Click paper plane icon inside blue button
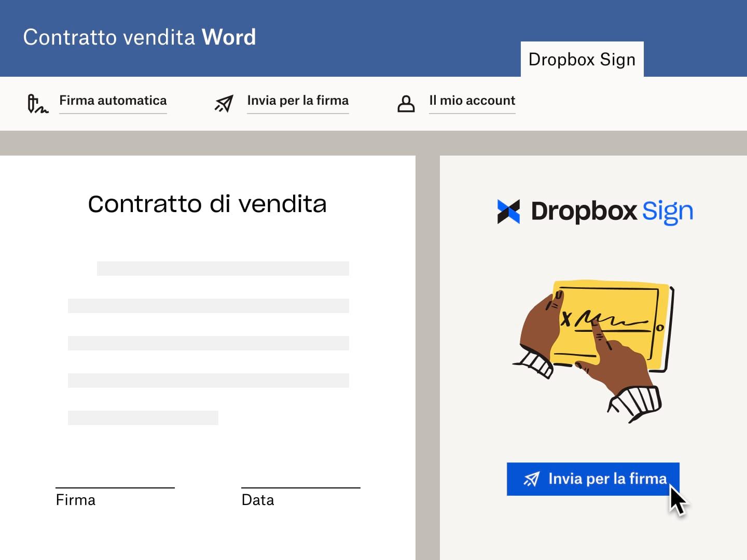The image size is (747, 560). (531, 479)
